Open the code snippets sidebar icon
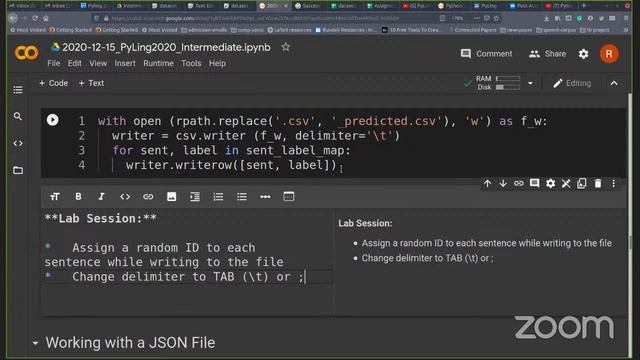Image resolution: width=640 pixels, height=360 pixels. 18,144
